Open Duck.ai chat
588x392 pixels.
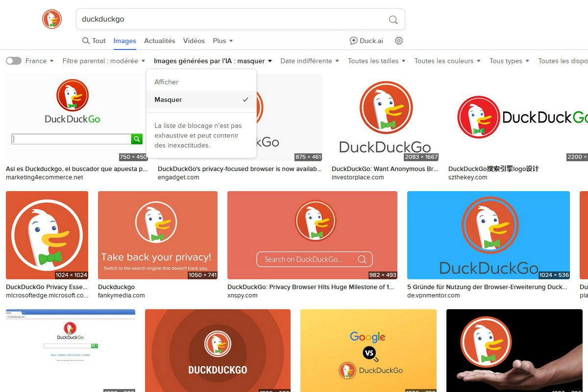(x=366, y=41)
